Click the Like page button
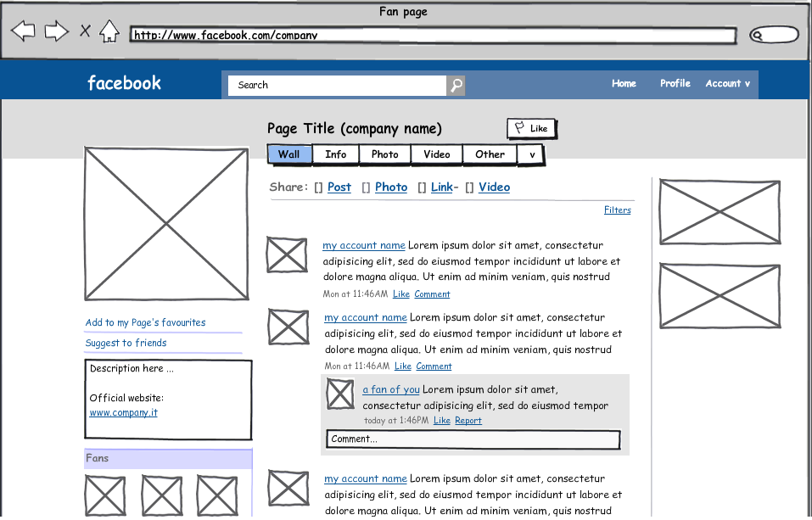This screenshot has width=812, height=520. pos(531,128)
